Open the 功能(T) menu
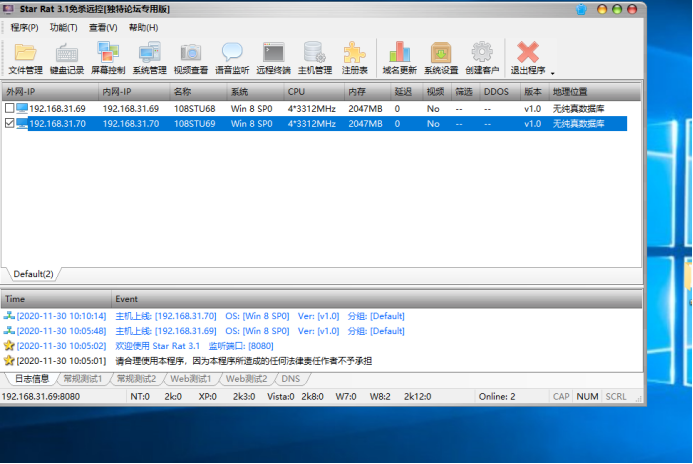The height and width of the screenshot is (464, 693). point(63,27)
